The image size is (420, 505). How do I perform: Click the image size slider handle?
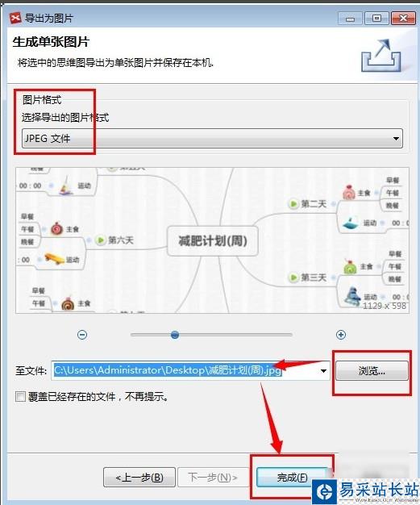point(175,335)
